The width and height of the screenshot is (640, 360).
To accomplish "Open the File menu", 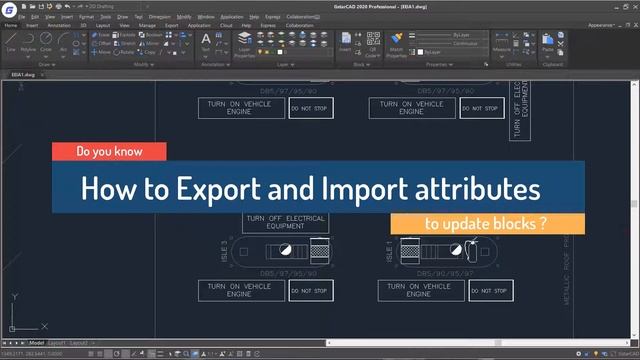I will pos(22,17).
